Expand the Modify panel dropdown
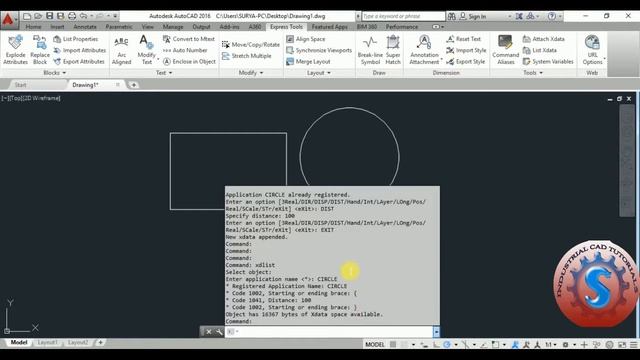 (251, 73)
